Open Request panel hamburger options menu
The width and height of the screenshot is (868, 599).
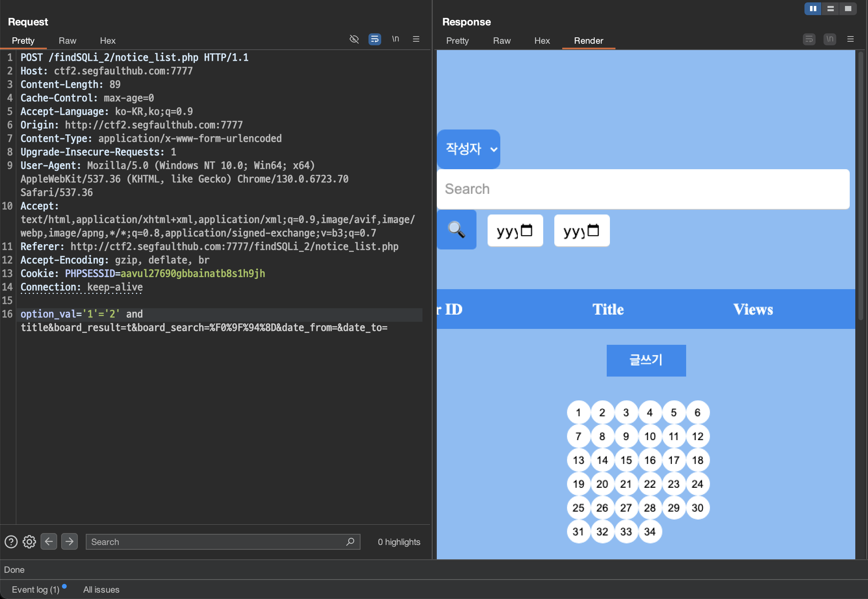point(416,39)
